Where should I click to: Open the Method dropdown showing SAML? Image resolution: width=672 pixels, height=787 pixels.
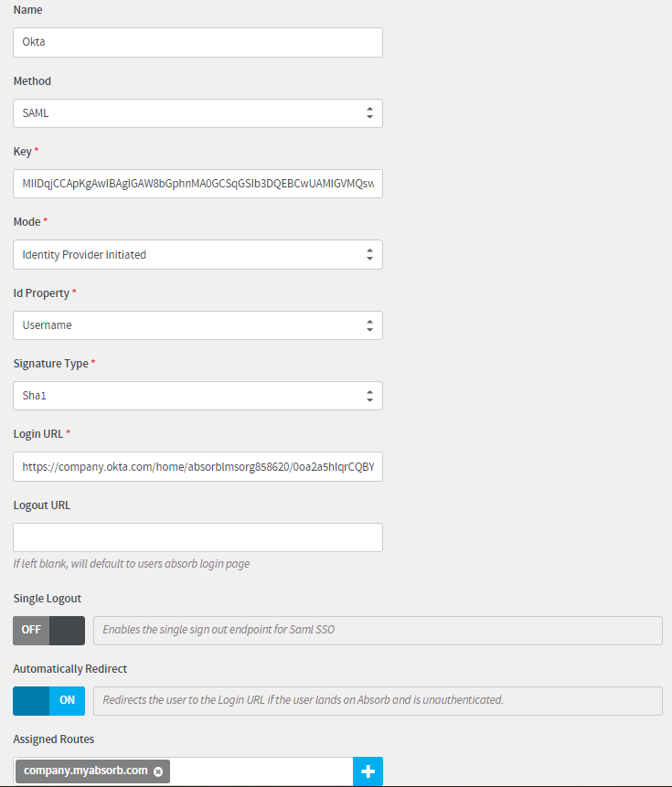click(197, 113)
